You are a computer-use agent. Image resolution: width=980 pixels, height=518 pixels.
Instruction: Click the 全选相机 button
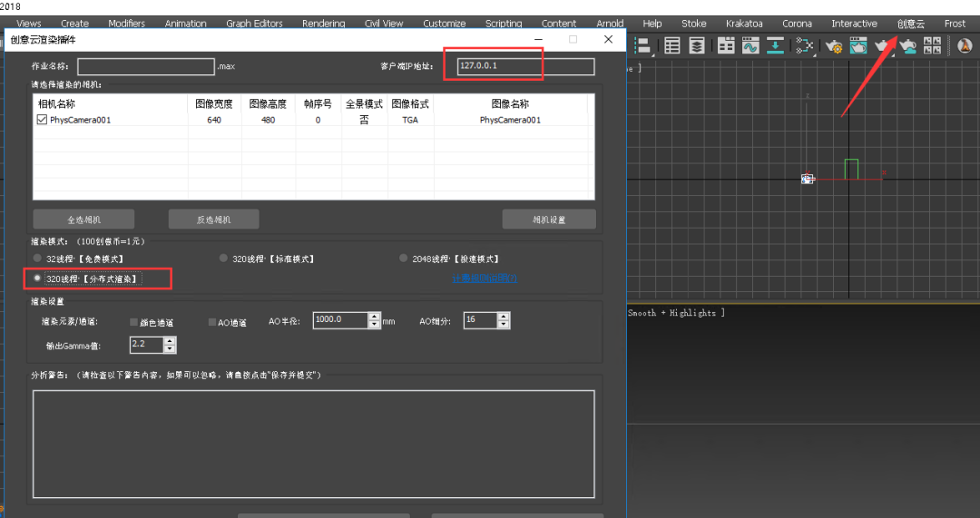tap(83, 220)
